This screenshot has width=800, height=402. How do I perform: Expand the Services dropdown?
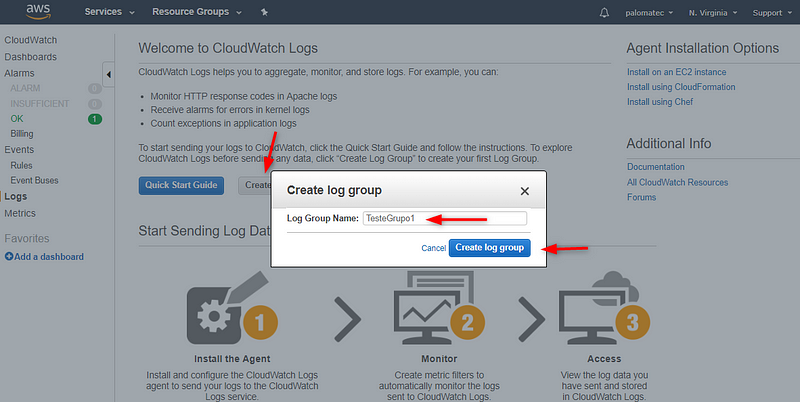pos(109,12)
